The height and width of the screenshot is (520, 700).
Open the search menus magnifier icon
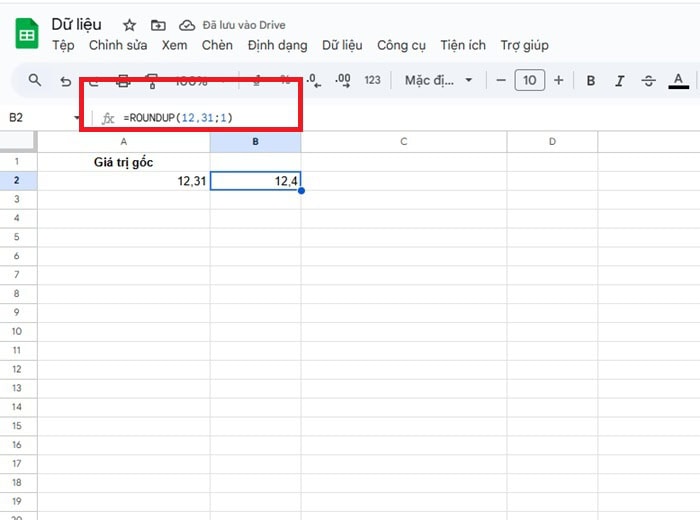point(34,80)
